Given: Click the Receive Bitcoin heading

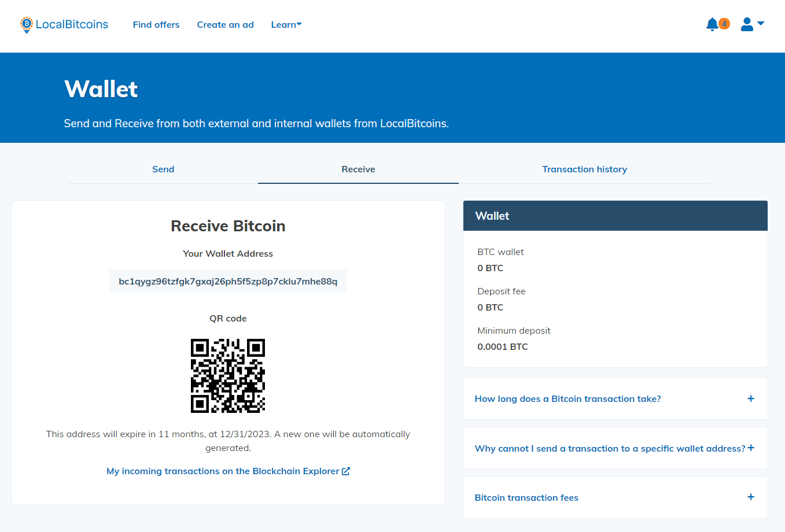Looking at the screenshot, I should pos(228,226).
